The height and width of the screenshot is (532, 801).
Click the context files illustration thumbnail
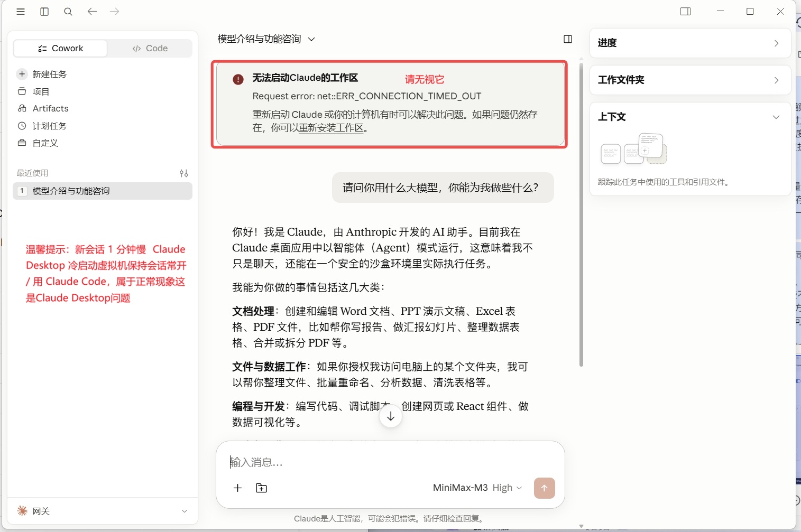[x=634, y=148]
